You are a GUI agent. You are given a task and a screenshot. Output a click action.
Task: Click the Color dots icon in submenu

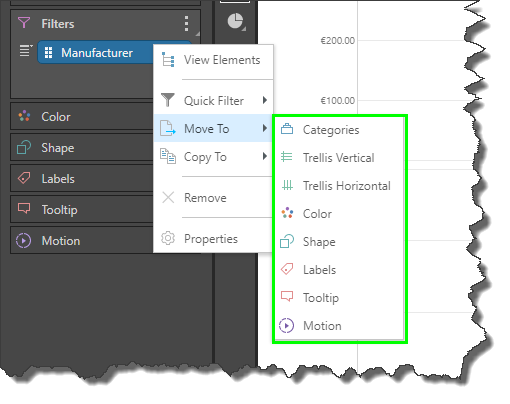point(287,213)
